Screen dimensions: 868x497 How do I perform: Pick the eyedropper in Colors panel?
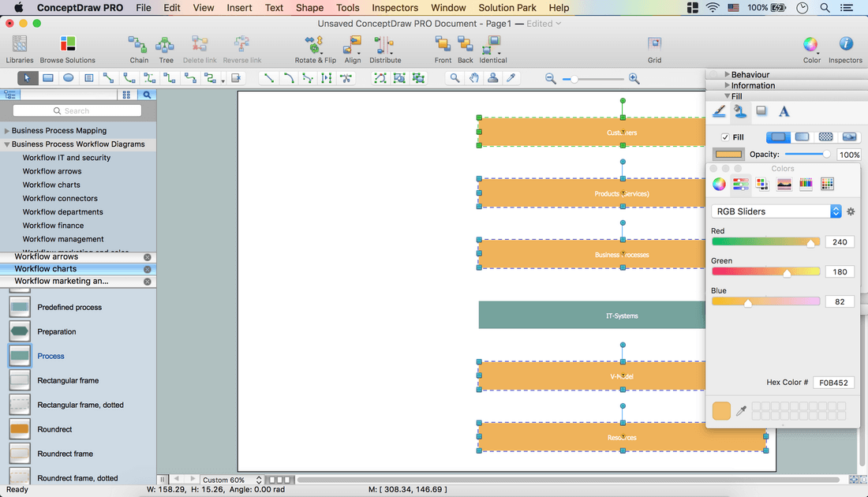741,411
